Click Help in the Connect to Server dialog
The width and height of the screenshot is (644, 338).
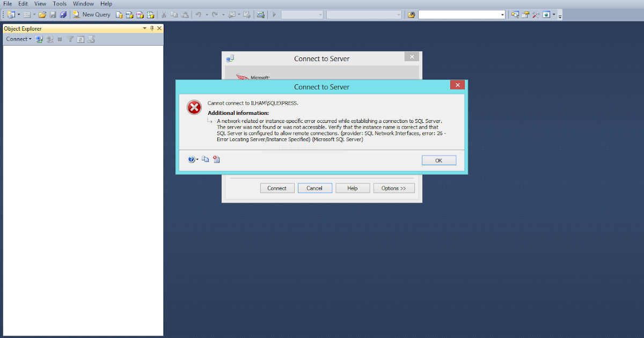pyautogui.click(x=353, y=188)
